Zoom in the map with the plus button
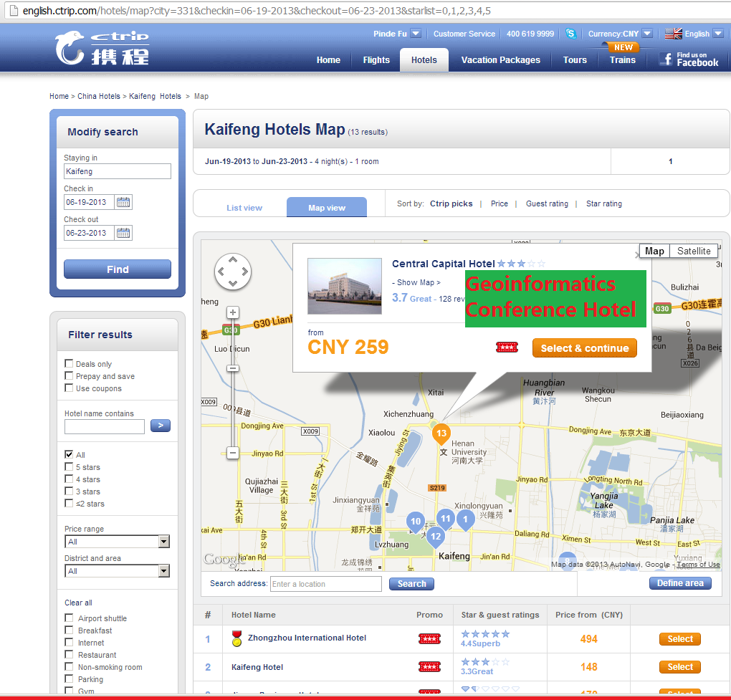 pos(233,312)
